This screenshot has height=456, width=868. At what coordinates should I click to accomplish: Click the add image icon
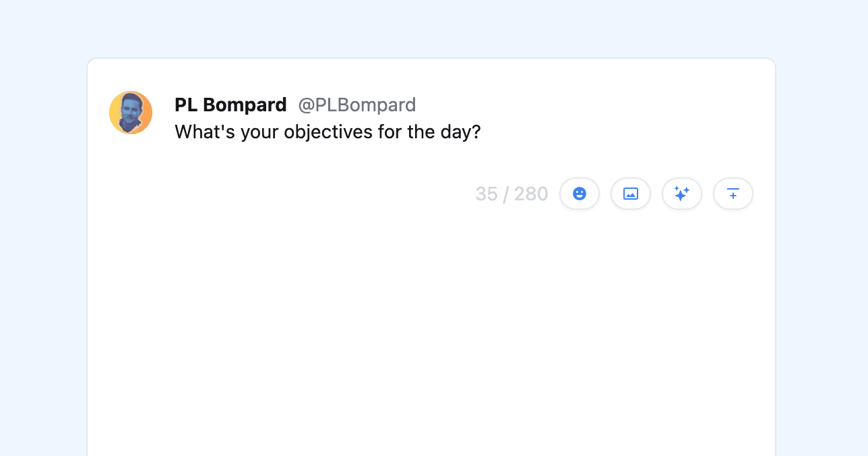tap(631, 194)
